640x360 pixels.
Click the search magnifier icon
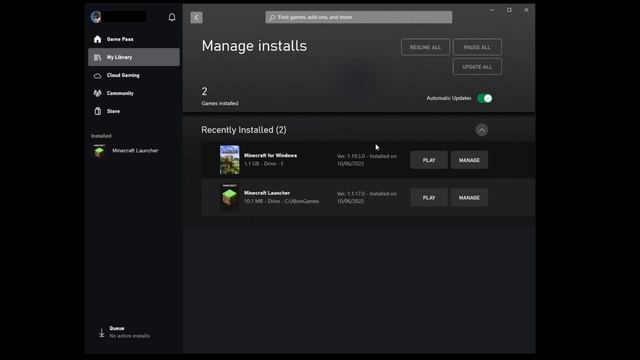coord(272,17)
